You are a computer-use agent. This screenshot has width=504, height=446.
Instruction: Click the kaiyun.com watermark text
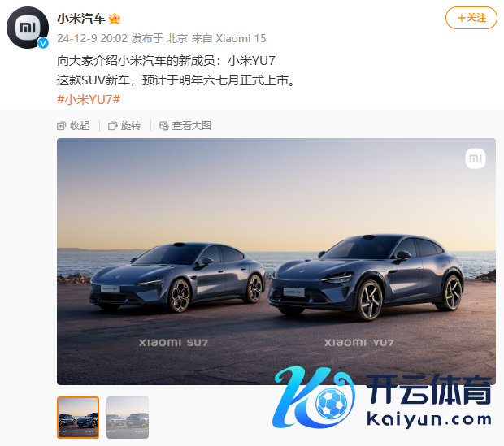429,420
